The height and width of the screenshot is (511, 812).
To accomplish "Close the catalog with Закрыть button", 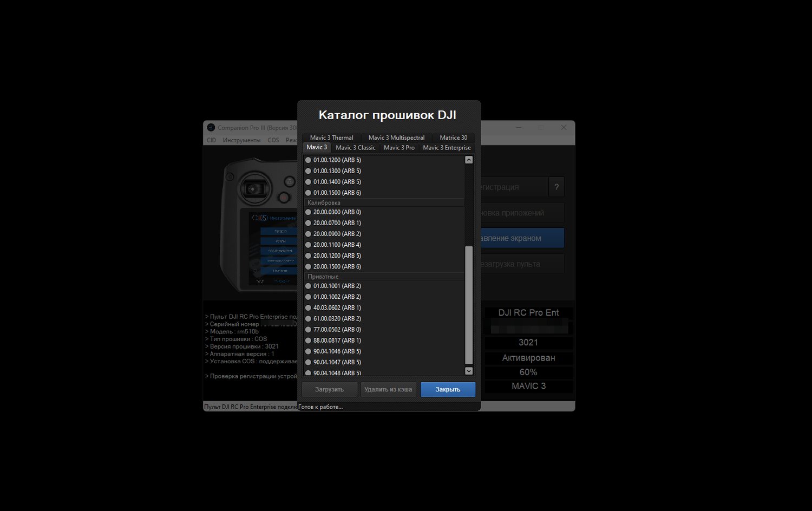I will click(x=448, y=390).
